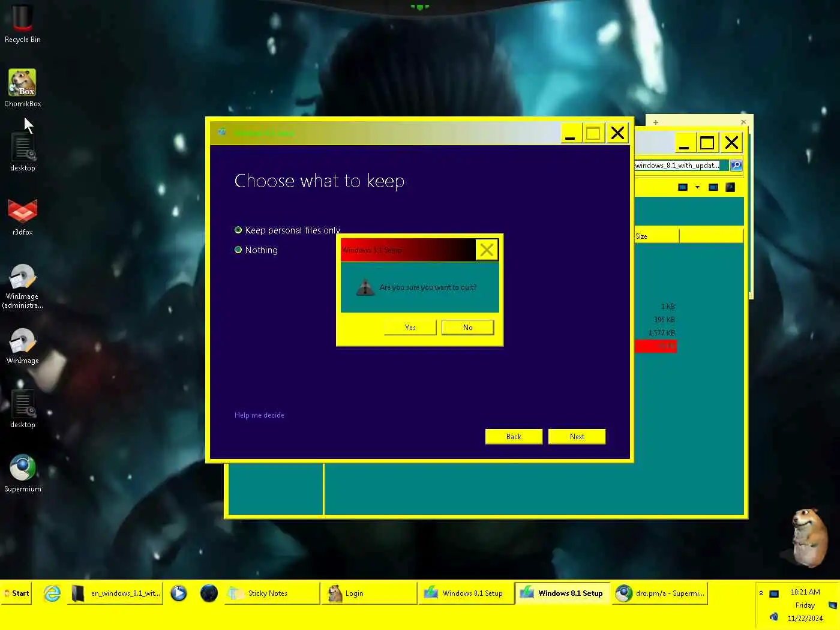Click the speaker volume tray icon

click(x=774, y=617)
